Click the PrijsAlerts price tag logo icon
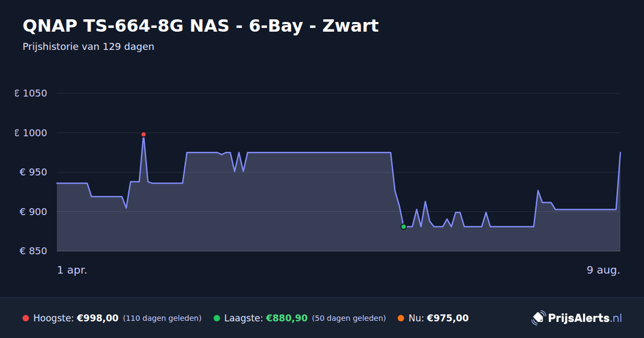Image resolution: width=644 pixels, height=338 pixels. click(x=538, y=318)
